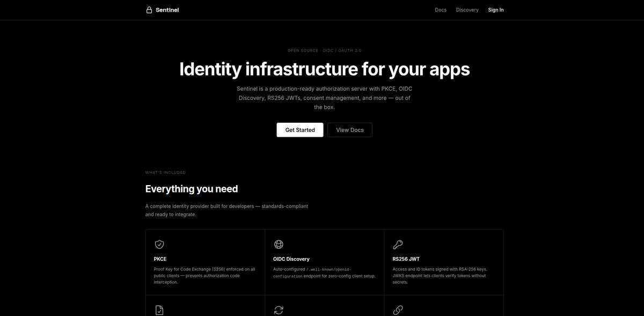Viewport: 644px width, 316px height.
Task: Click the 'Proof Key for Code Exchange' description
Action: (x=204, y=276)
